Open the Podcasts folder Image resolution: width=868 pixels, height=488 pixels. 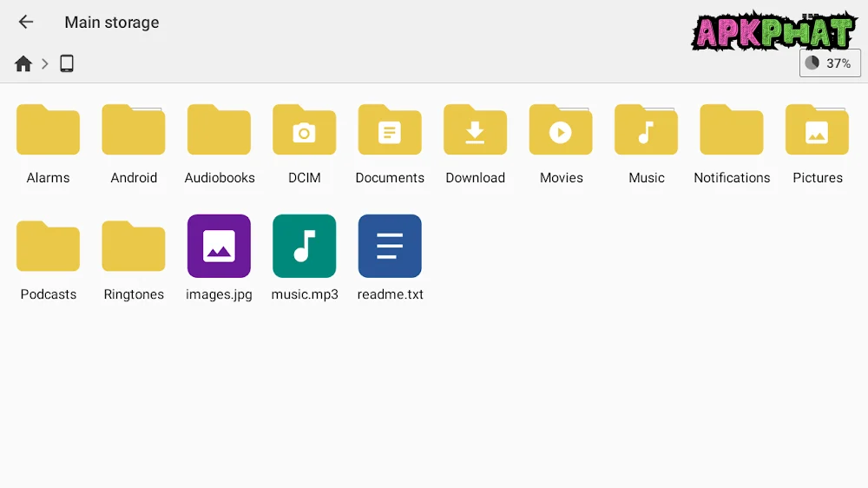tap(48, 247)
